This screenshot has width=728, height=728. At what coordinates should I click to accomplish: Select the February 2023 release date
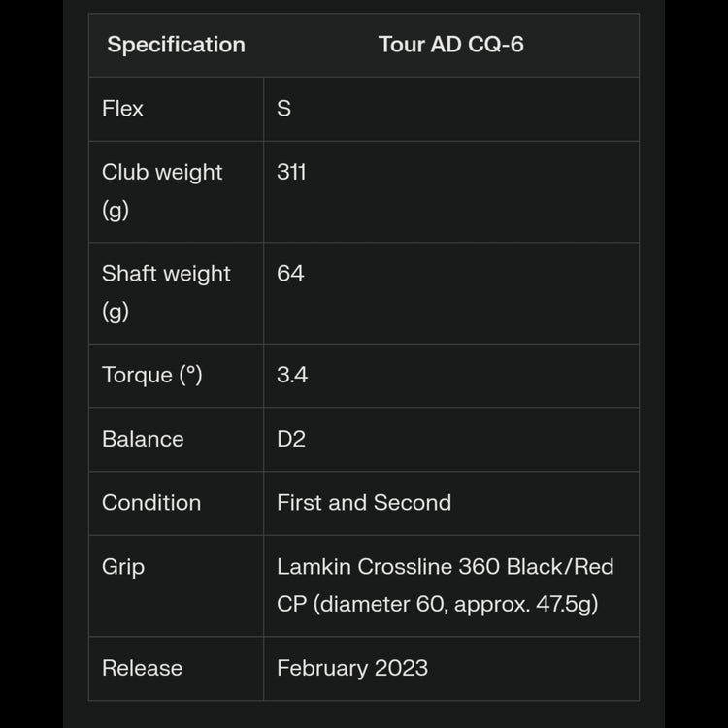click(x=351, y=668)
